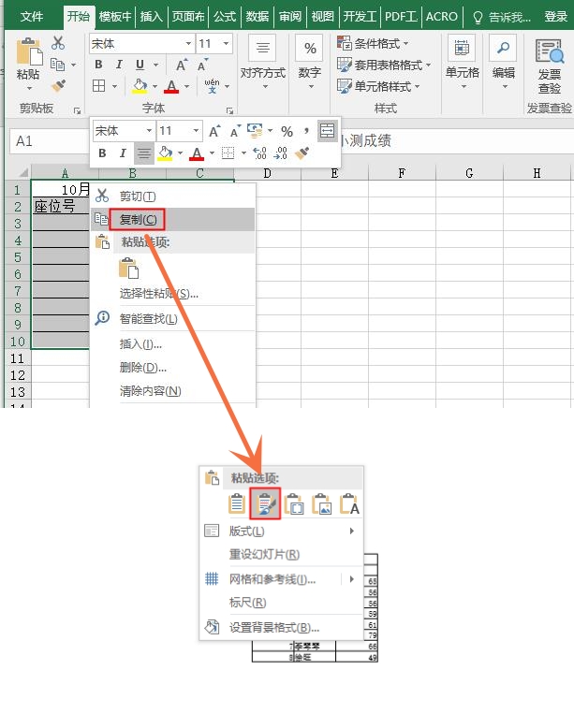
Task: Select the Format Painter brush in the ribbon
Action: click(59, 86)
